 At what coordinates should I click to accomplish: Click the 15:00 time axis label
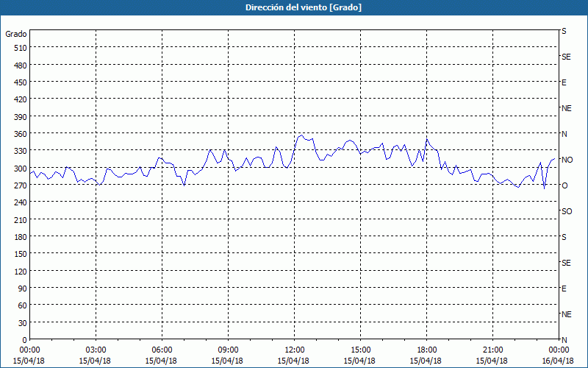point(360,350)
